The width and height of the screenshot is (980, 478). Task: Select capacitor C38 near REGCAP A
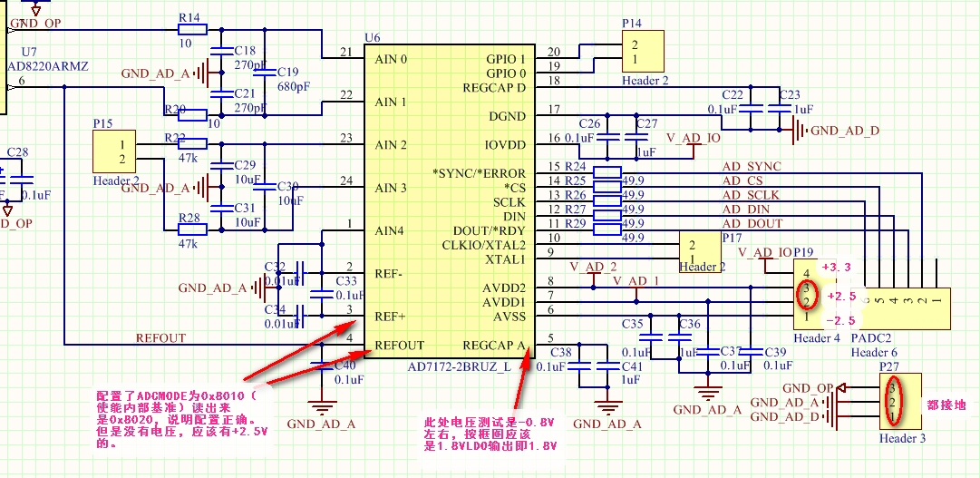tap(578, 366)
